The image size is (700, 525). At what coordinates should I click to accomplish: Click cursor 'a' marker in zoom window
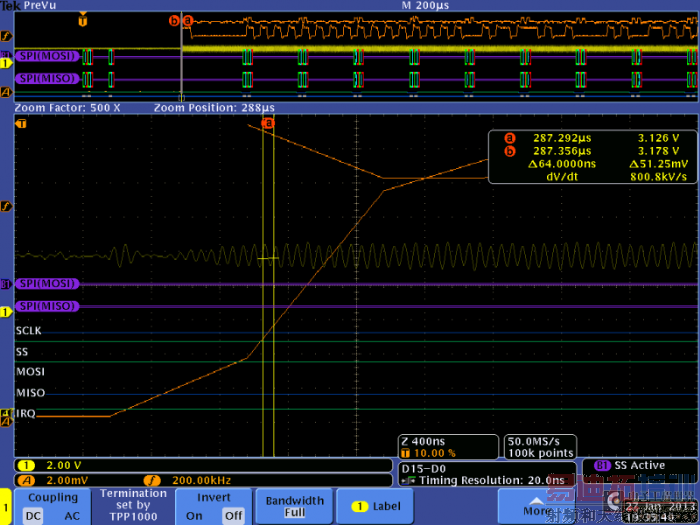tap(267, 122)
